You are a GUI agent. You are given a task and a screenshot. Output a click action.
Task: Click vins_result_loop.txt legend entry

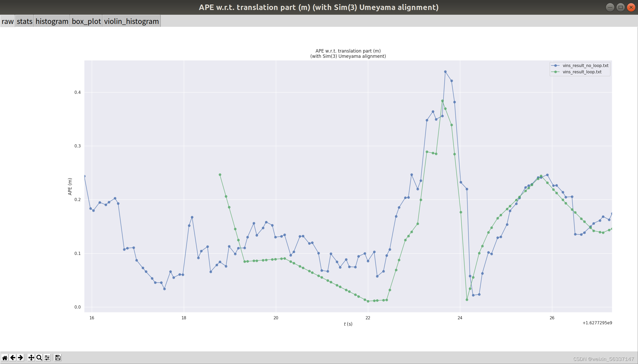click(x=582, y=72)
